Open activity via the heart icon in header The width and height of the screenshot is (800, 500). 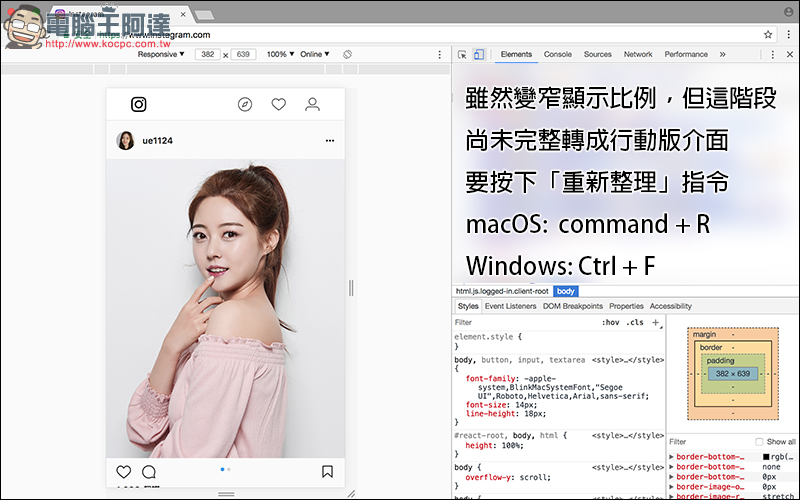coord(279,104)
